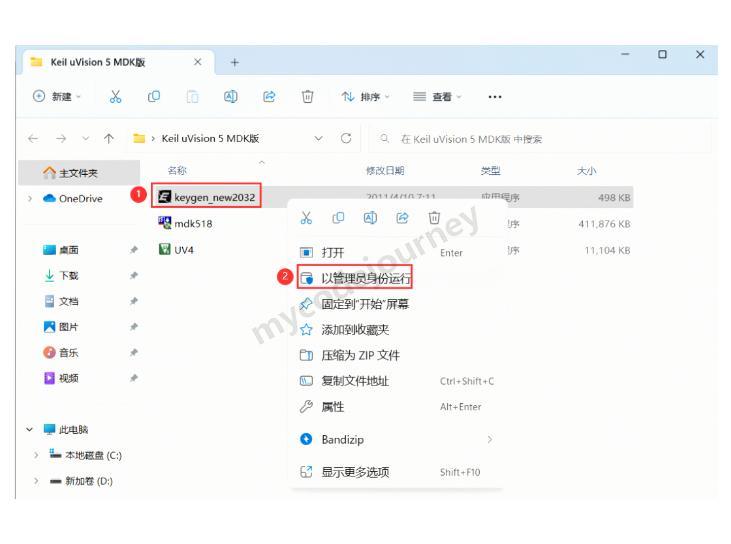Screen dimensions: 731x544
Task: Expand New Volume (D:) node
Action: point(36,481)
